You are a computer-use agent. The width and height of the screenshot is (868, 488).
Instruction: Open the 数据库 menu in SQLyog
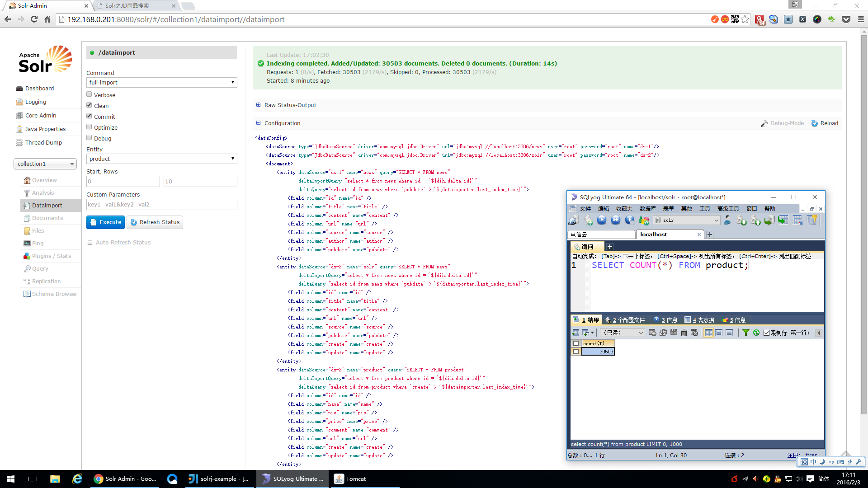point(647,208)
